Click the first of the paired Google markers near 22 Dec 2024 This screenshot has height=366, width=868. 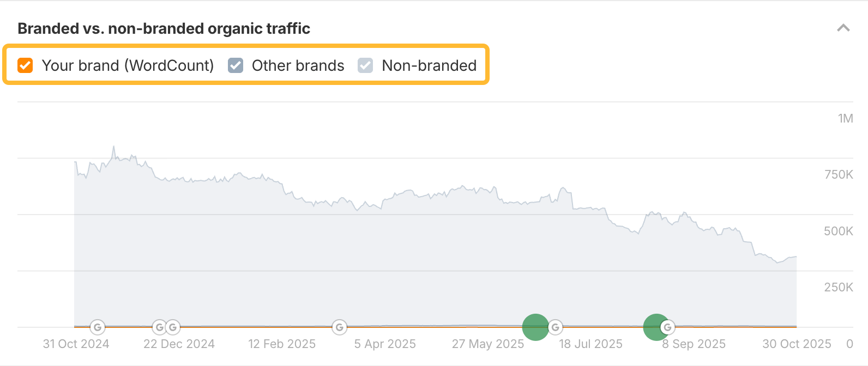(x=159, y=327)
